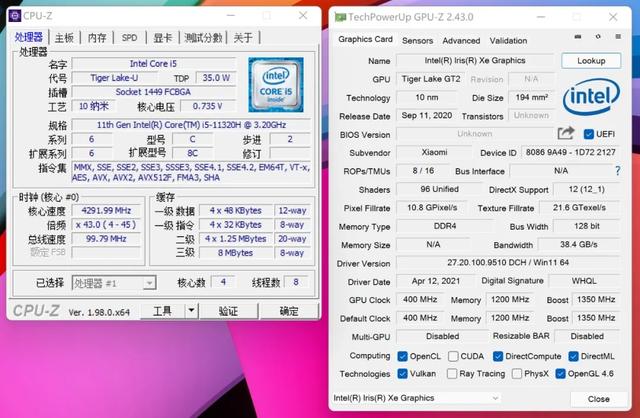Toggle the CUDA checkbox

point(452,356)
